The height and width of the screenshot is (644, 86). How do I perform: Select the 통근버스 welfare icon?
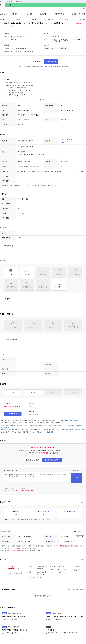point(11,272)
